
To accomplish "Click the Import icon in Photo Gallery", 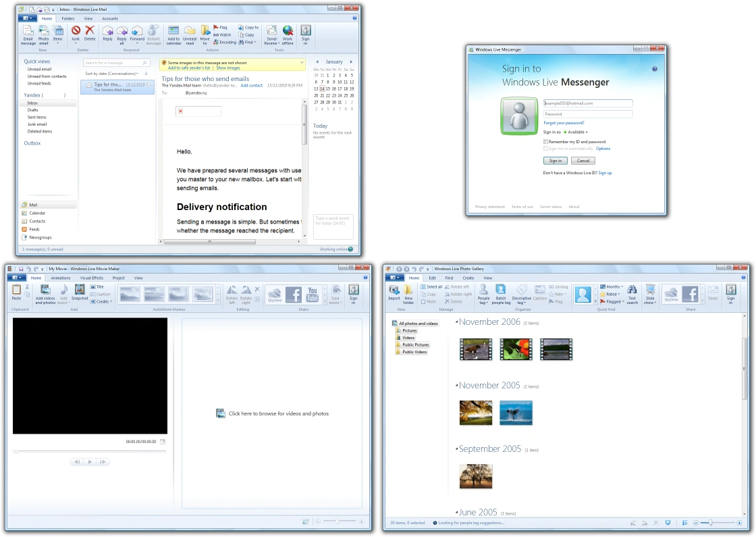I will [x=394, y=292].
